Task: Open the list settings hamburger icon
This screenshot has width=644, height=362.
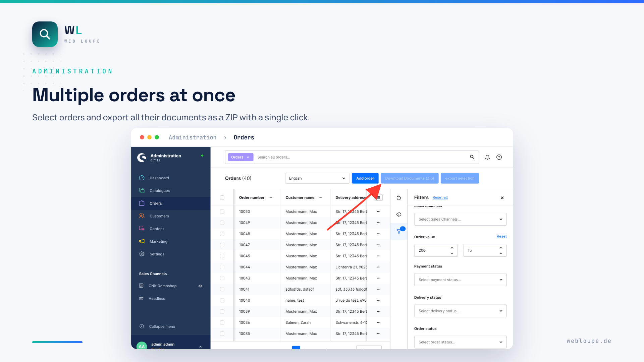Action: 378,197
